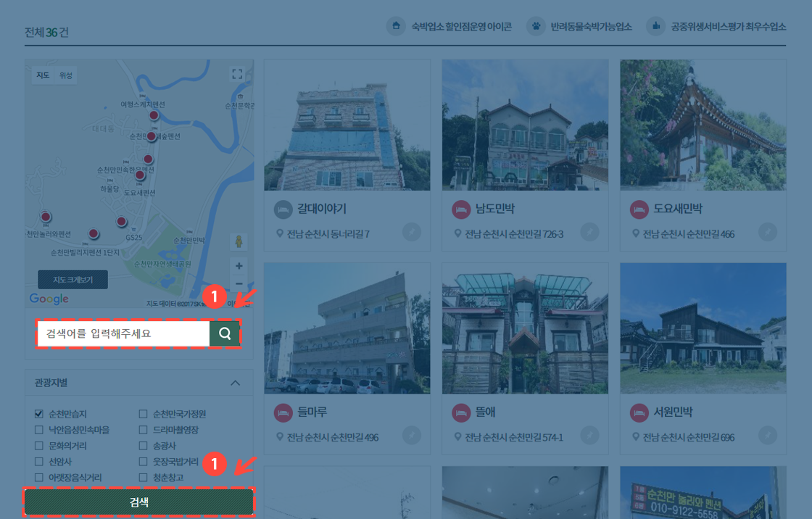Viewport: 812px width, 519px height.
Task: Click the bed icon beside 갈대이야기
Action: click(284, 209)
